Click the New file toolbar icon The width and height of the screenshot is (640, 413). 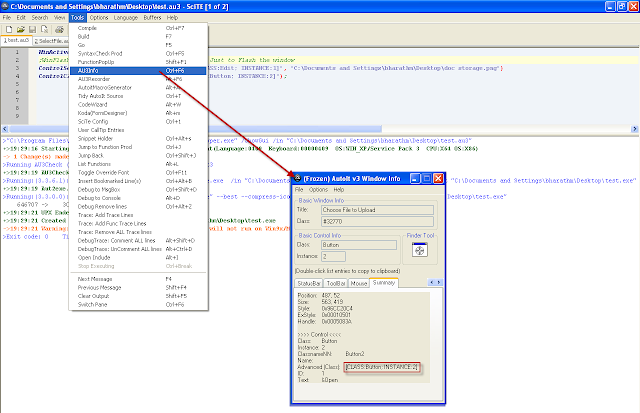(9, 29)
